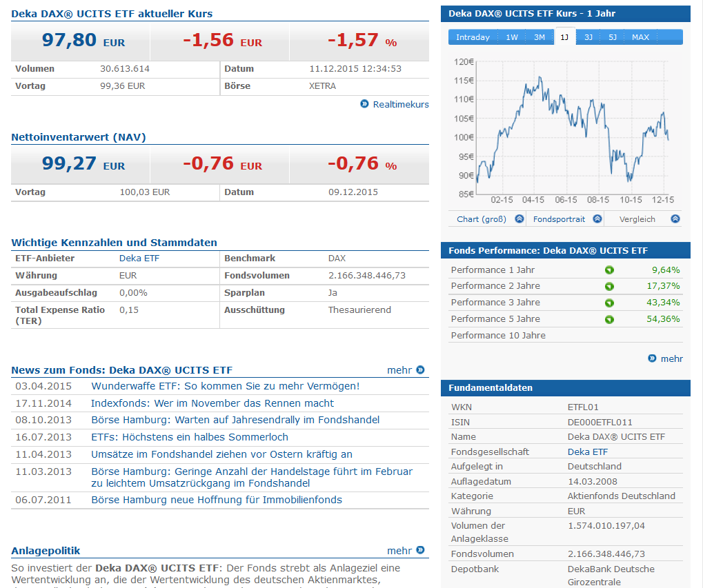Click the Ausschüttung value Thesaurierend
This screenshot has width=703, height=588.
coord(359,310)
